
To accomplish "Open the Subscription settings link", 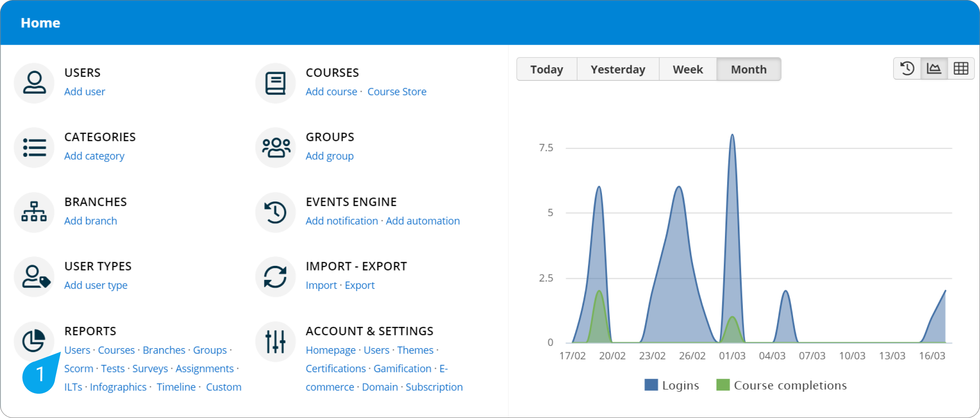I will click(x=434, y=387).
